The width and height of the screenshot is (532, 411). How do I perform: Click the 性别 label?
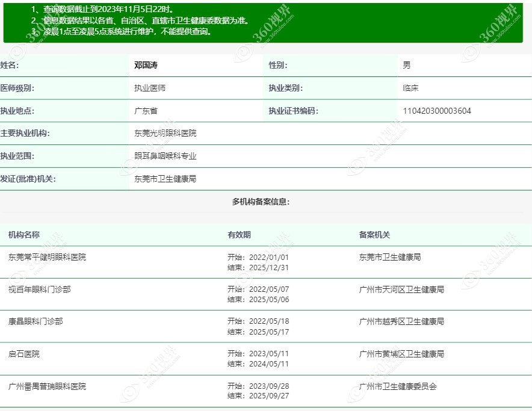(278, 65)
